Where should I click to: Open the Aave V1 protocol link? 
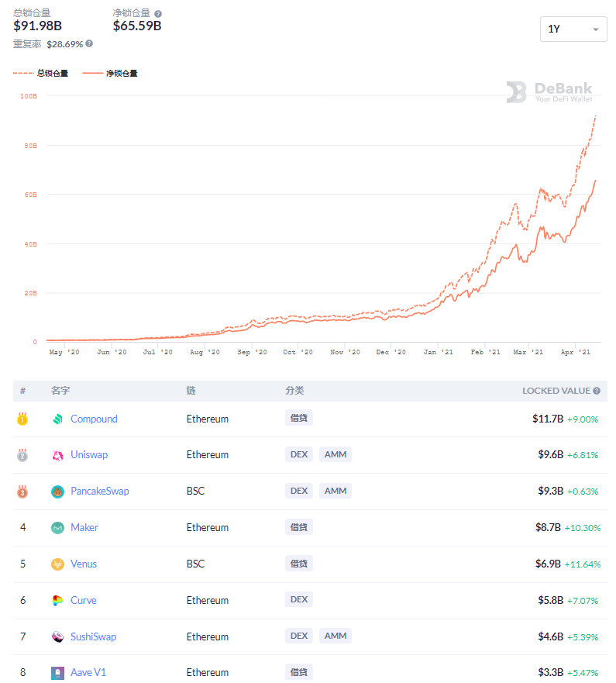(x=88, y=673)
